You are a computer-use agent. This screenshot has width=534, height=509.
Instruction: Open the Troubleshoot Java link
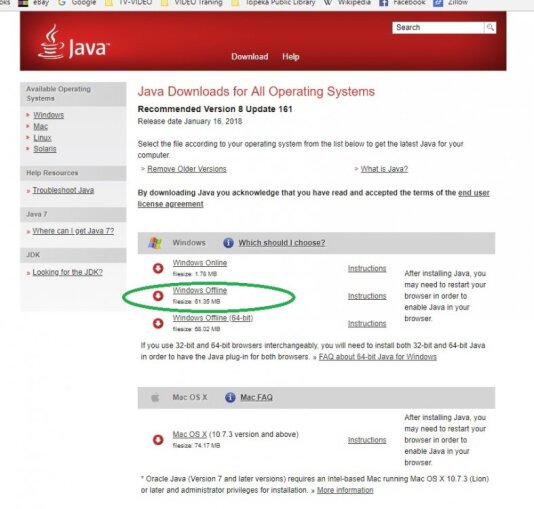(63, 190)
